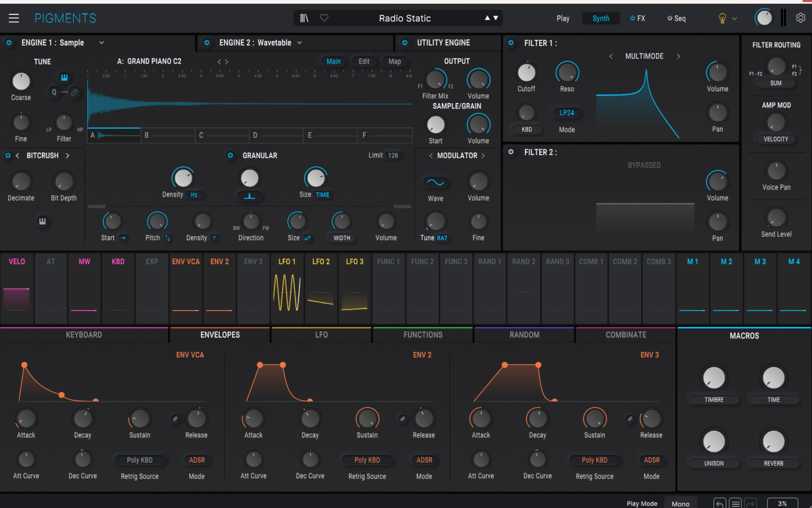
Task: Go to previous sample arrow
Action: point(219,62)
